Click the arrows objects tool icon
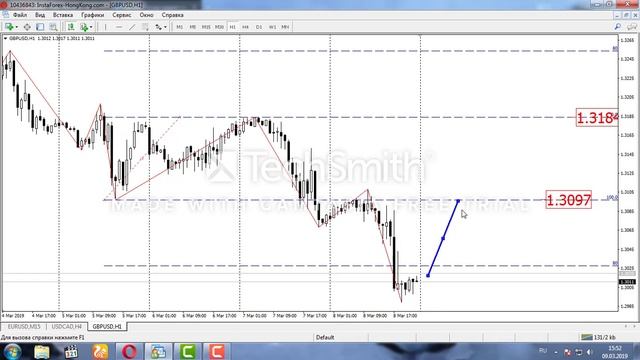The image size is (640, 360). click(158, 27)
